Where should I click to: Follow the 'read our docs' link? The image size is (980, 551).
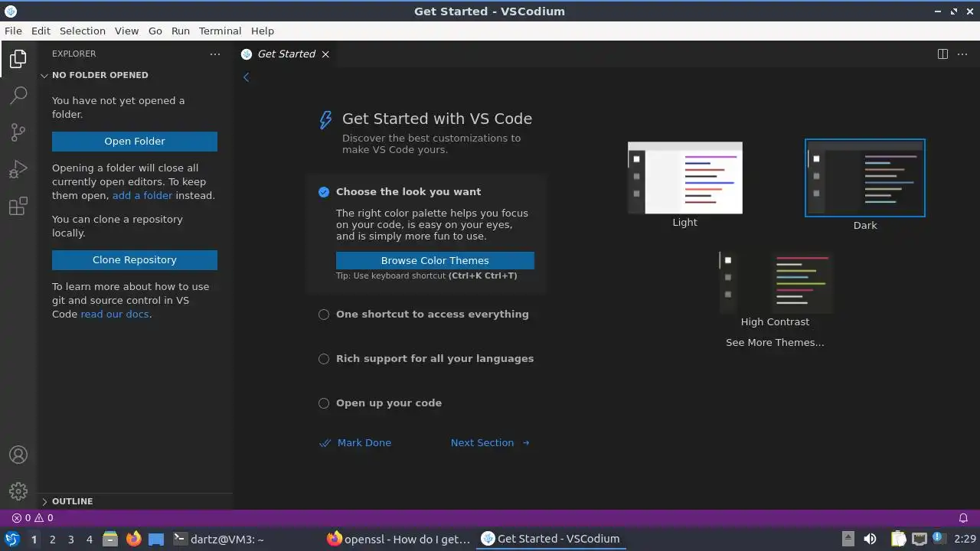point(115,315)
